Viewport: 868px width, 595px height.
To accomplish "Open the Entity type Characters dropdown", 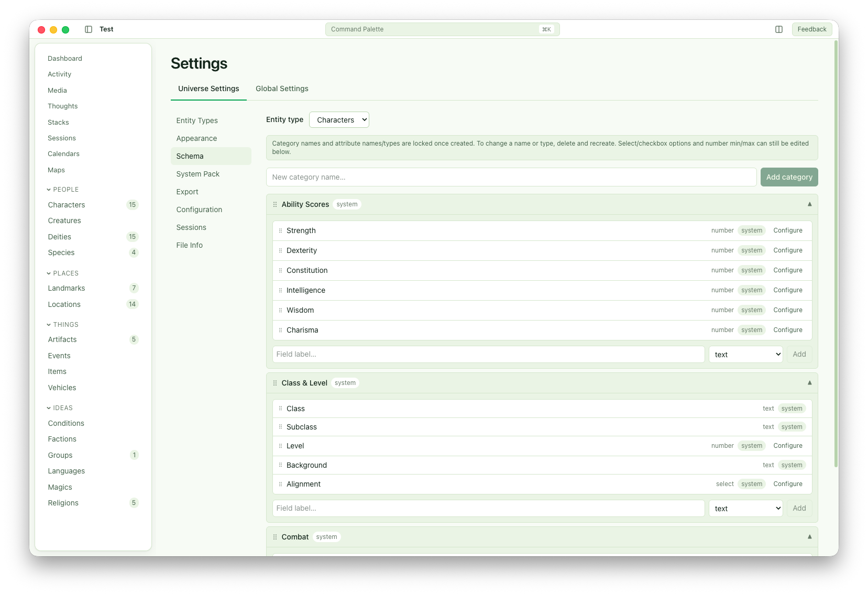I will click(x=339, y=120).
